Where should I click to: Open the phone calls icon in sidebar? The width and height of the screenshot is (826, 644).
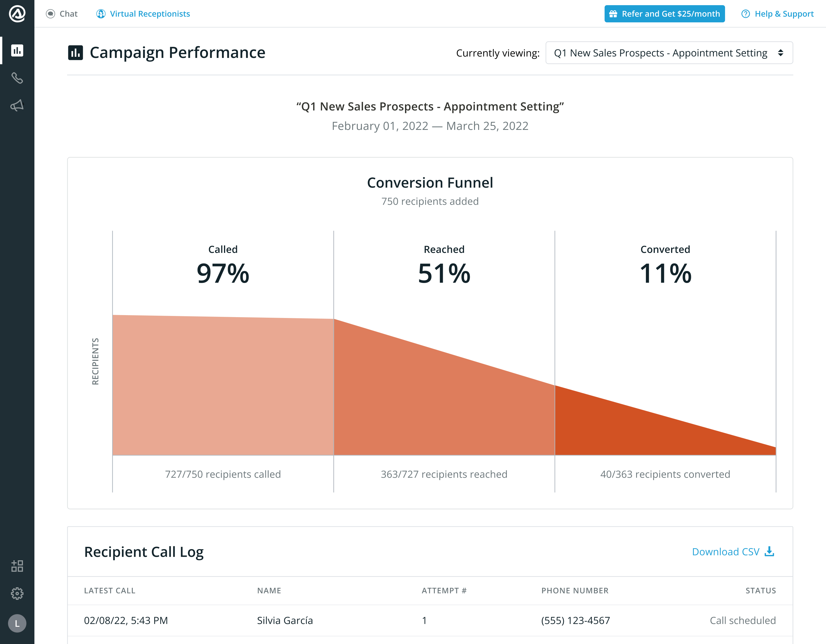point(17,78)
